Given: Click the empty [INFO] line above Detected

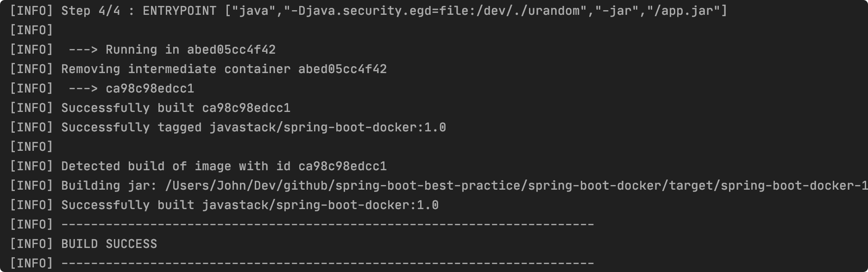Looking at the screenshot, I should (x=31, y=147).
